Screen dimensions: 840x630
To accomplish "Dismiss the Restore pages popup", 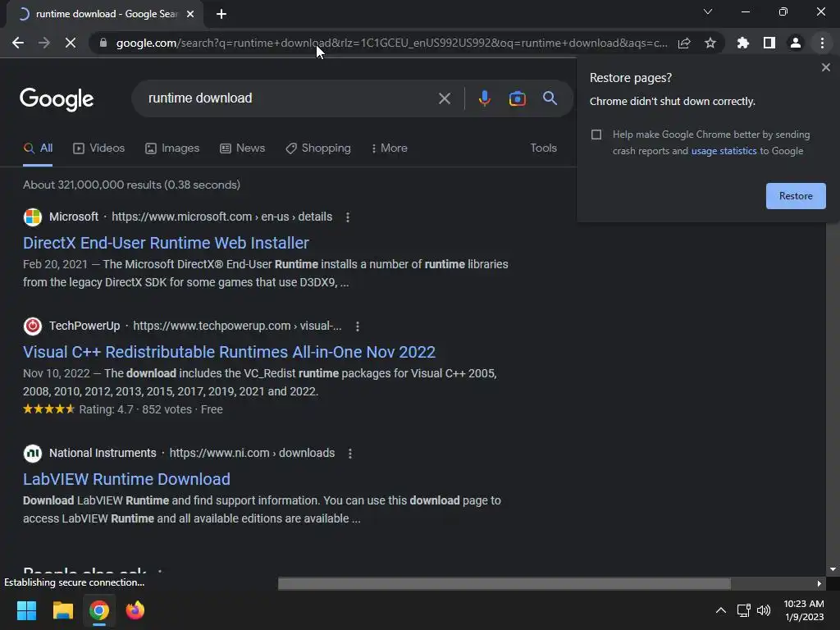I will [826, 67].
